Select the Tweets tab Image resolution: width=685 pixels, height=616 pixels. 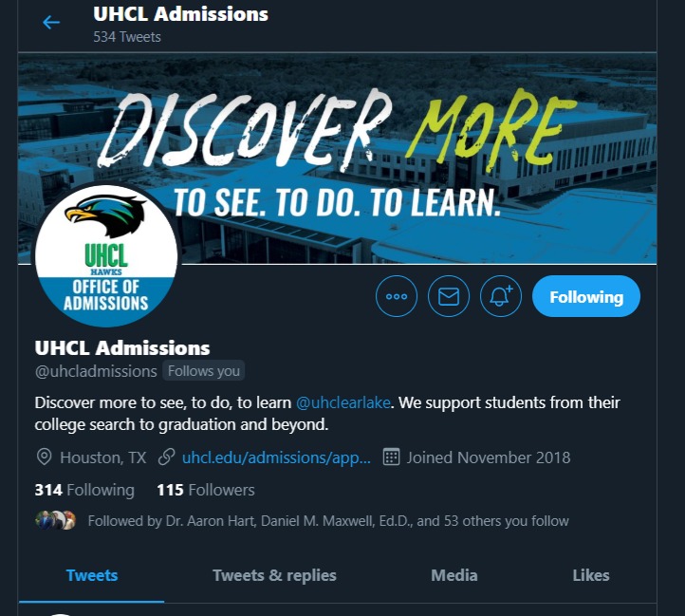point(92,575)
